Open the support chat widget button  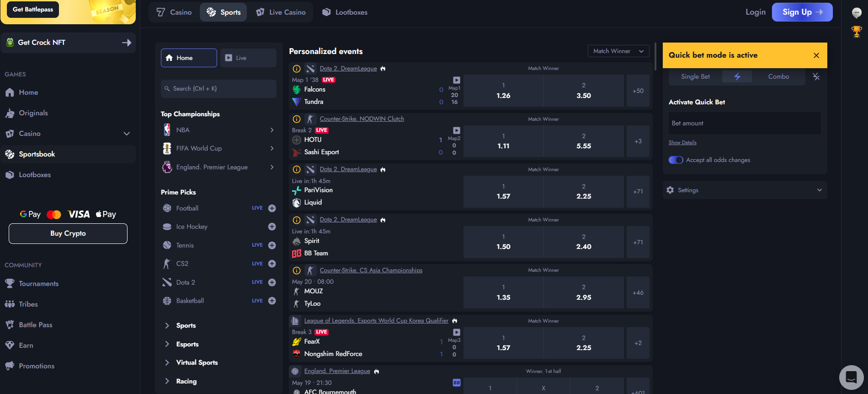(851, 377)
